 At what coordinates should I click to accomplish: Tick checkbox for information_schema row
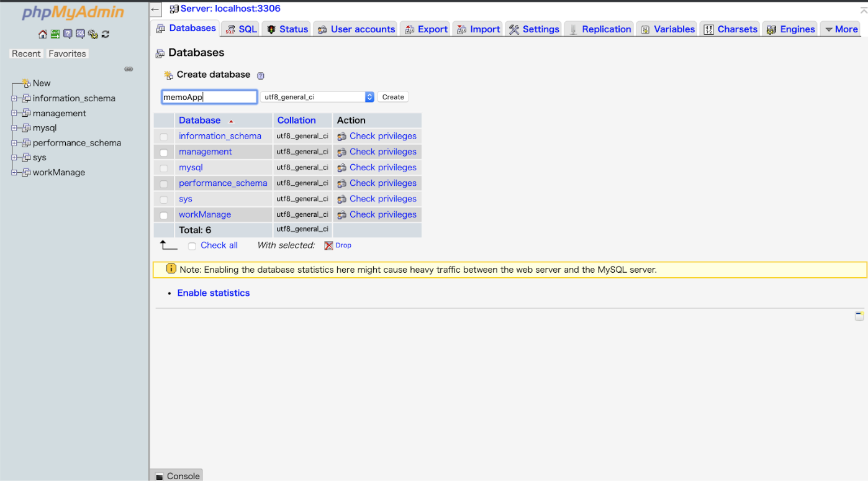(x=164, y=137)
